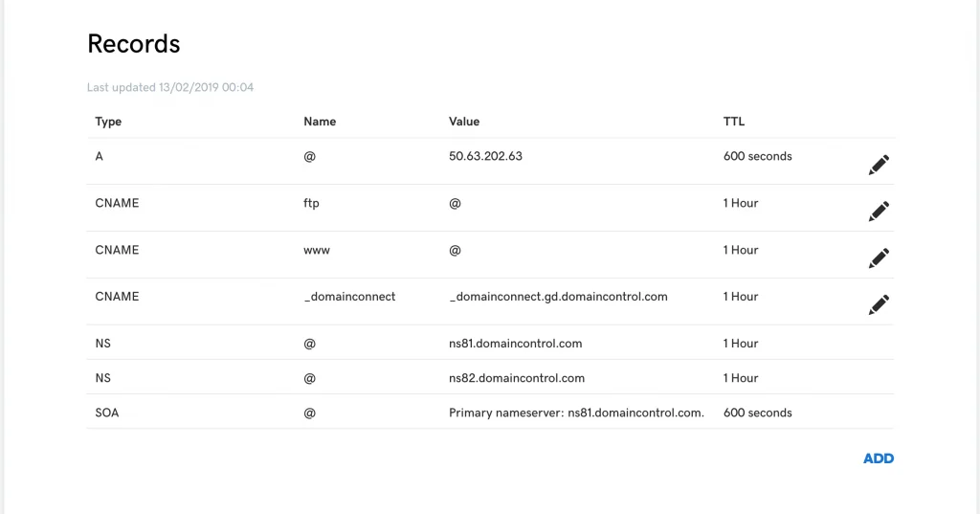Screen dimensions: 980x514
Task: Click the ns82.domaincontrol.com NS value
Action: click(516, 378)
